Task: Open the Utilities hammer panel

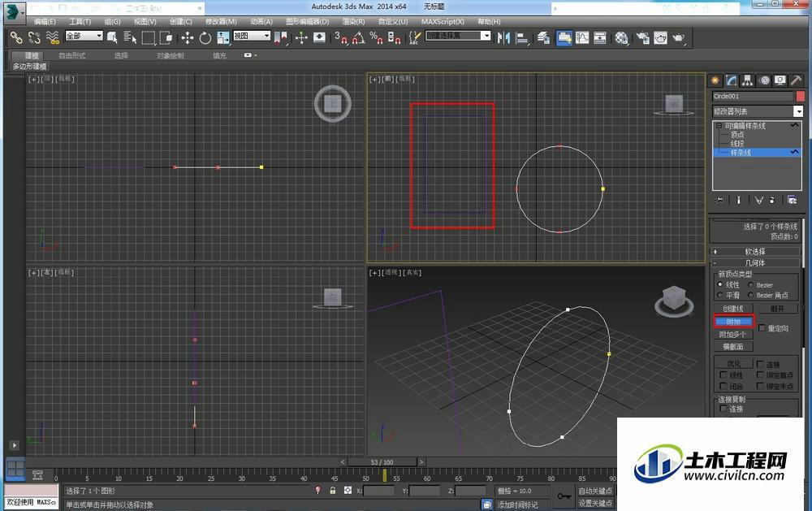Action: point(797,80)
